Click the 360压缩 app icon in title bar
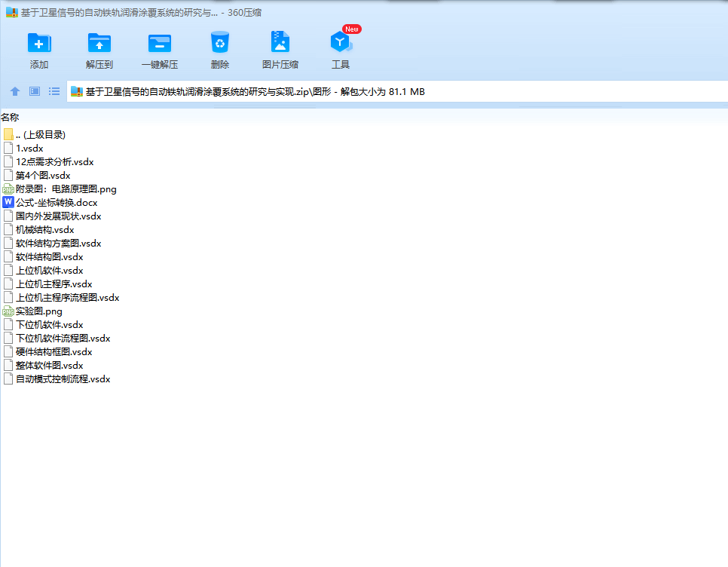 tap(11, 13)
